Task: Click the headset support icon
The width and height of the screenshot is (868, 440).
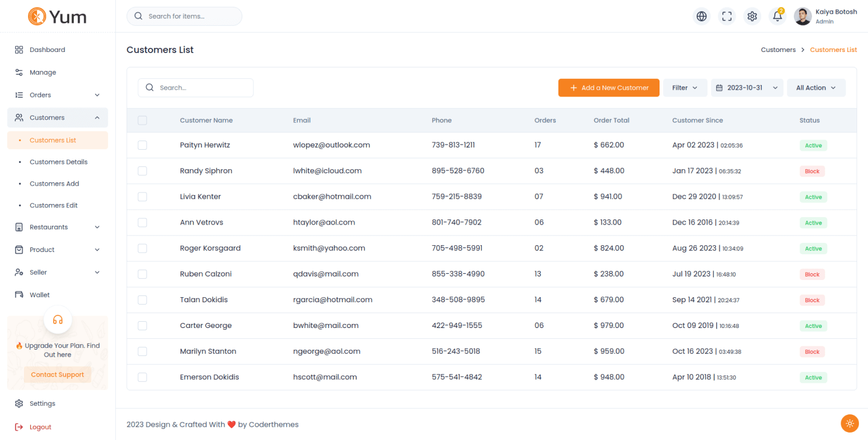Action: pyautogui.click(x=58, y=319)
